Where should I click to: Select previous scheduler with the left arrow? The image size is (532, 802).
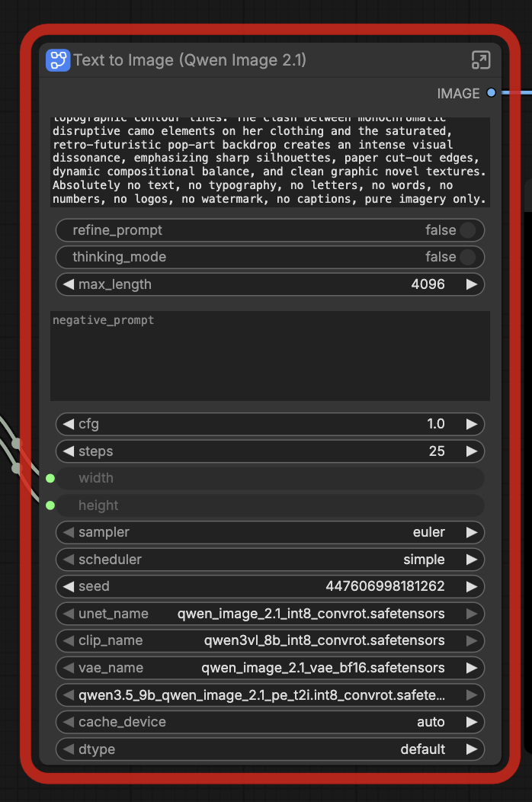click(69, 560)
